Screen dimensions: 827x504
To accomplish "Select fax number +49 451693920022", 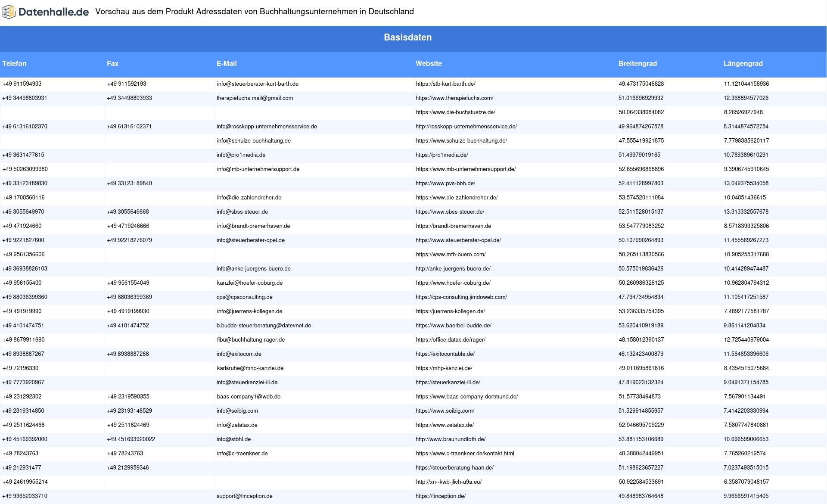I will point(131,439).
